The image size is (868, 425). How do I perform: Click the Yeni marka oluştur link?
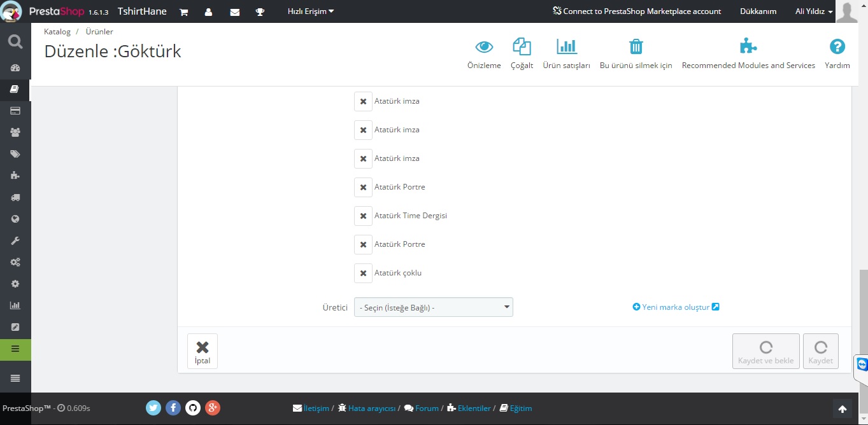click(x=676, y=307)
